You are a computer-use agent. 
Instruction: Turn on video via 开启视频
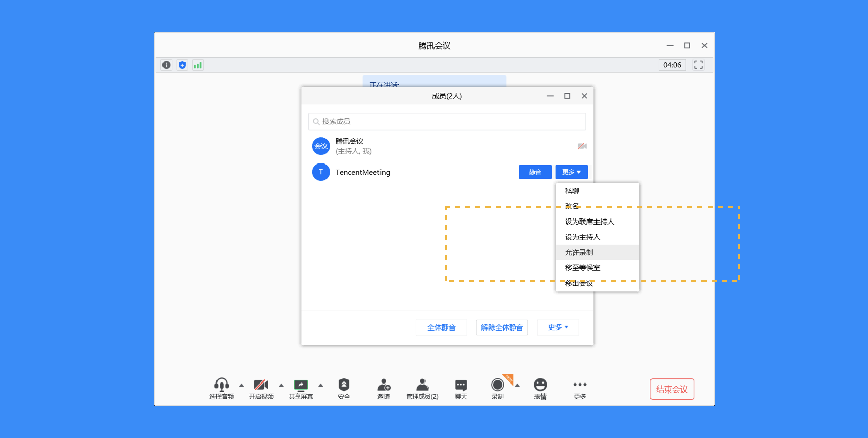coord(261,389)
